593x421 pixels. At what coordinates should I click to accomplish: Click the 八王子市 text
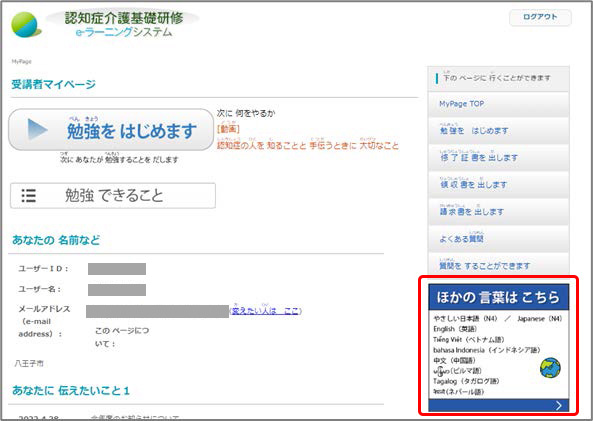(29, 364)
